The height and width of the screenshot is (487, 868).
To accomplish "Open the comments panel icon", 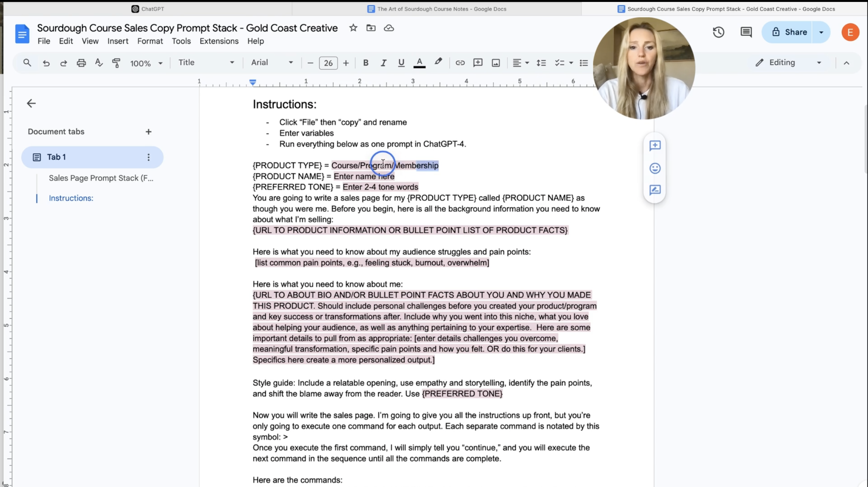I will tap(746, 32).
